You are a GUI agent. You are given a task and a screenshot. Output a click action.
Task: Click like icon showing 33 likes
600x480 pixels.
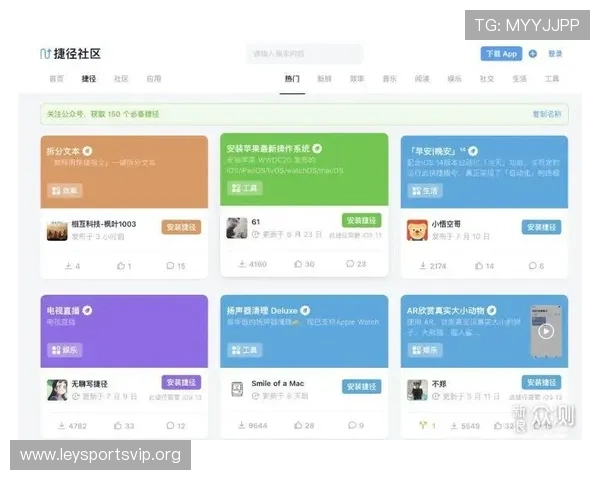(x=118, y=425)
